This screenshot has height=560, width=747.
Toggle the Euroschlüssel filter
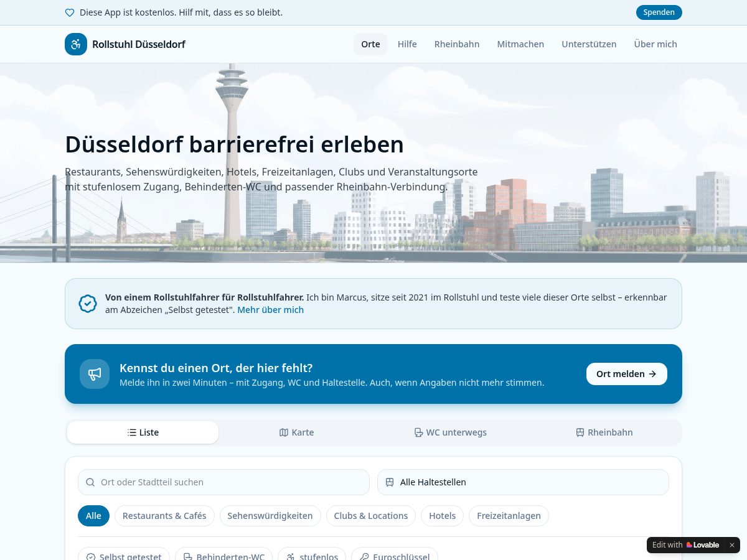tap(395, 554)
